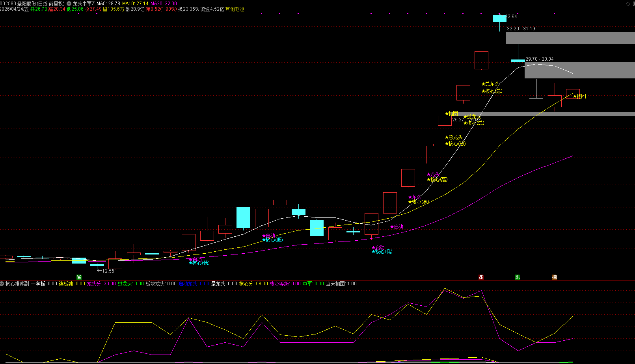The height and width of the screenshot is (364, 635).
Task: Click the green 跌 marker below the chart
Action: click(518, 277)
